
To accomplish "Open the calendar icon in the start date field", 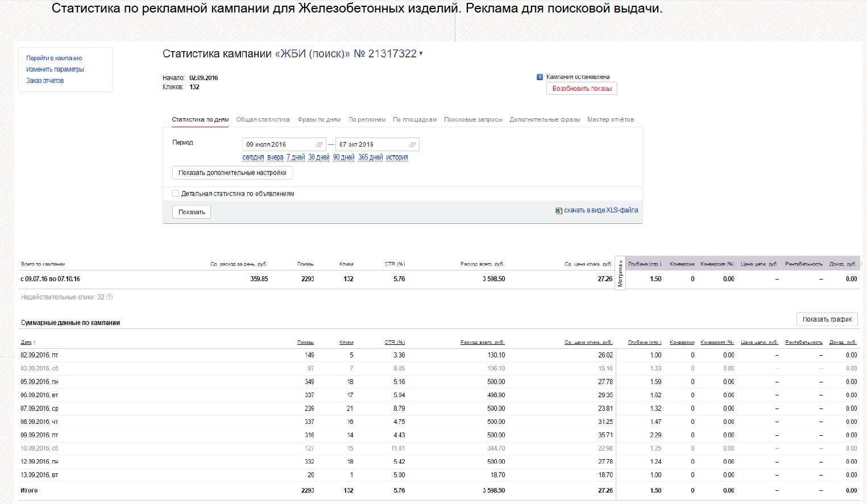I will [320, 144].
